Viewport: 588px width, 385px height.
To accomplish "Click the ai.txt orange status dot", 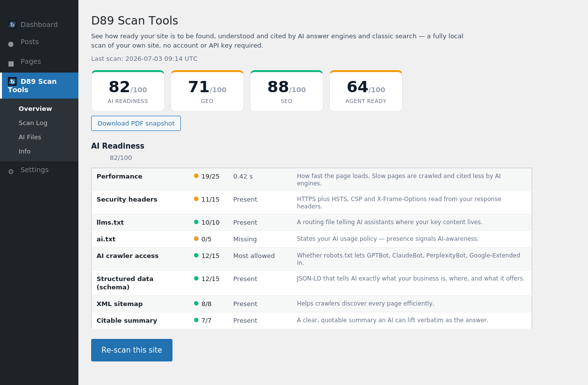I will pyautogui.click(x=196, y=239).
